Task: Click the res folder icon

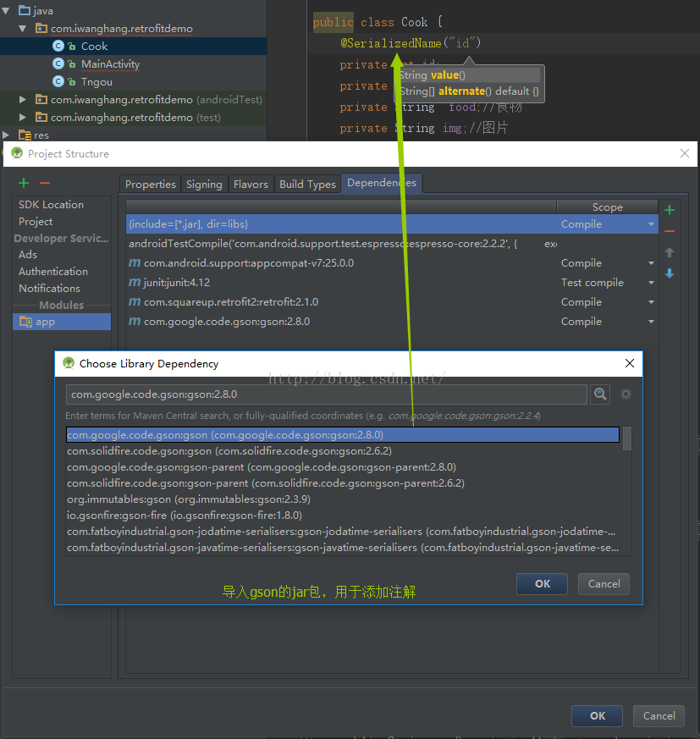Action: pos(25,135)
